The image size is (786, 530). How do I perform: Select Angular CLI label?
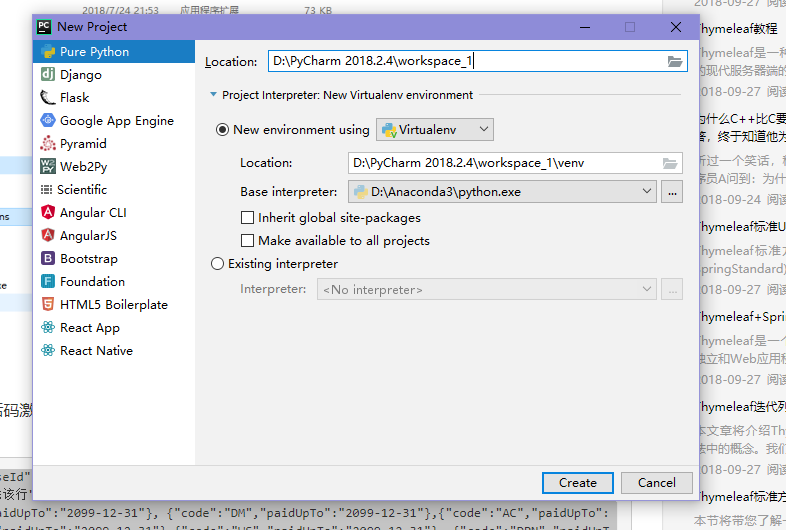tap(93, 213)
